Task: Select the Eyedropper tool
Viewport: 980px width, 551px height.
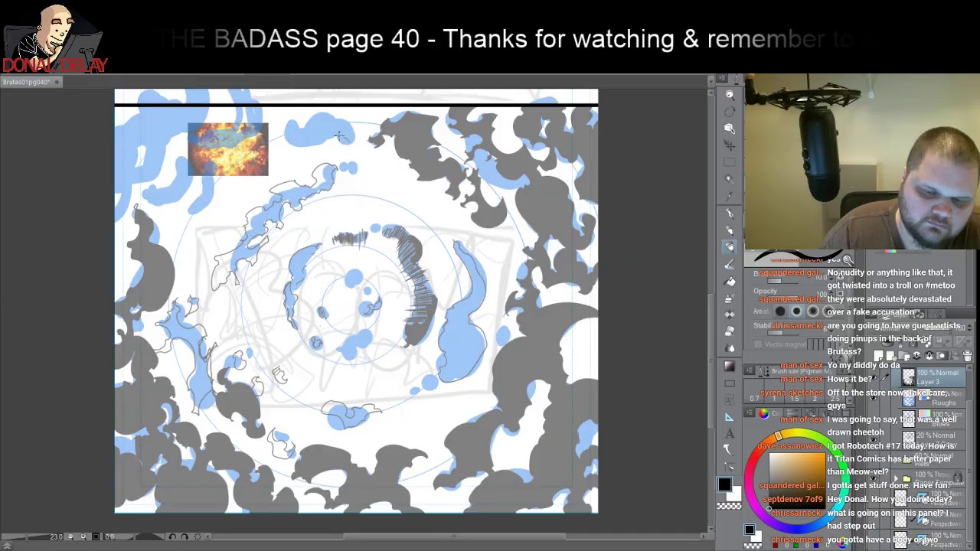Action: [730, 196]
